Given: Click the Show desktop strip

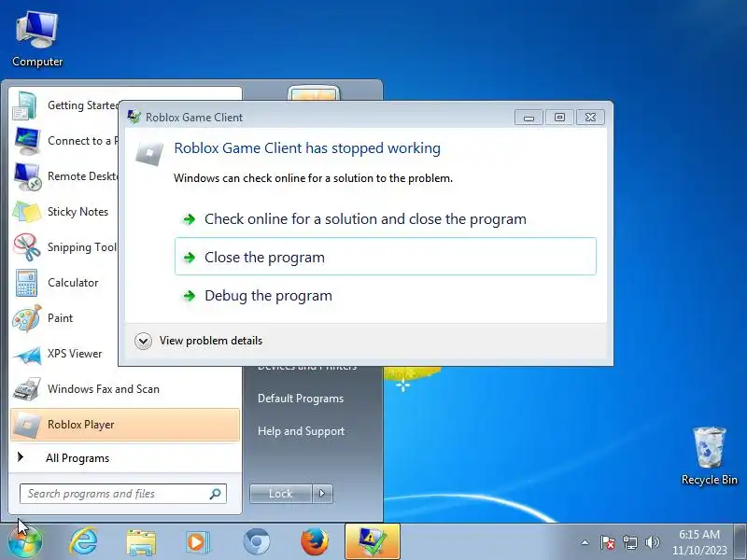Looking at the screenshot, I should click(x=740, y=542).
